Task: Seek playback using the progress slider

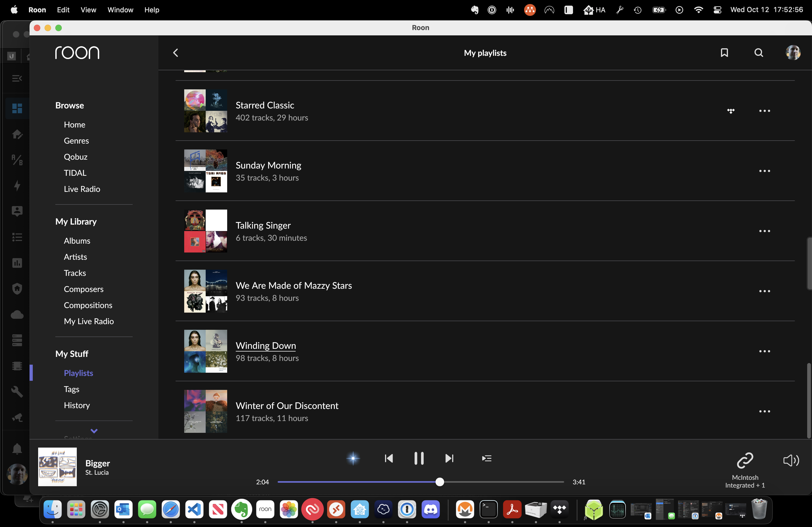Action: (440, 482)
